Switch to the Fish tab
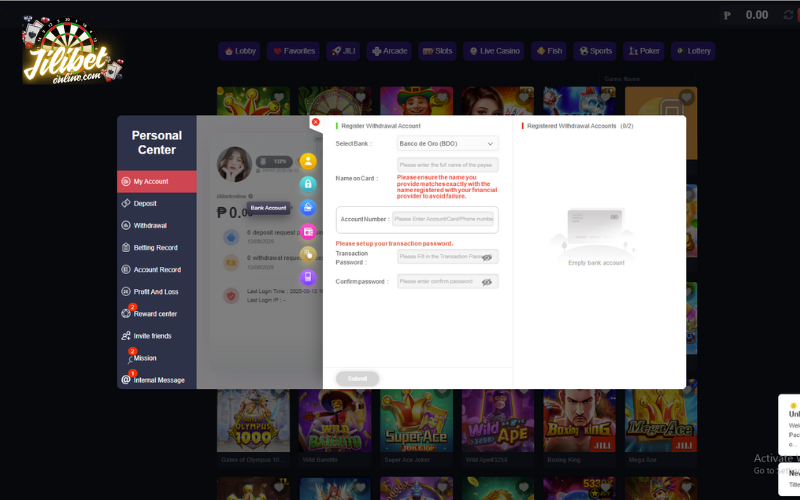The image size is (800, 500). tap(549, 51)
